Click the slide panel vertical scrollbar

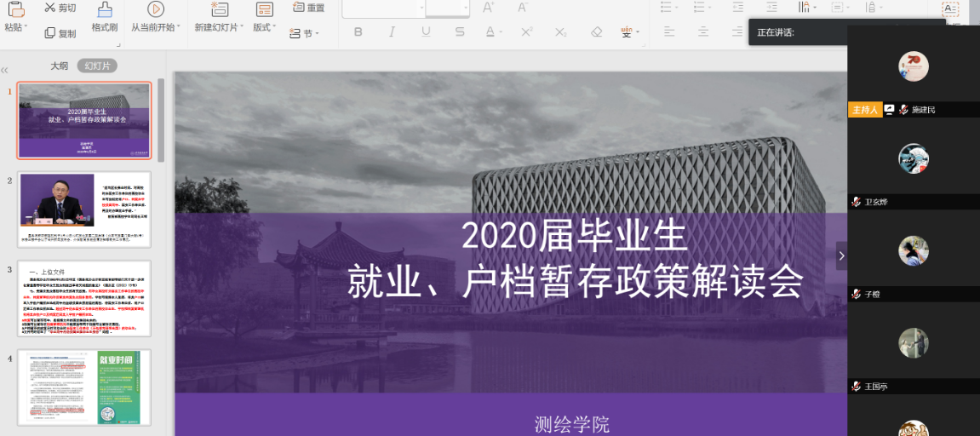(x=161, y=119)
